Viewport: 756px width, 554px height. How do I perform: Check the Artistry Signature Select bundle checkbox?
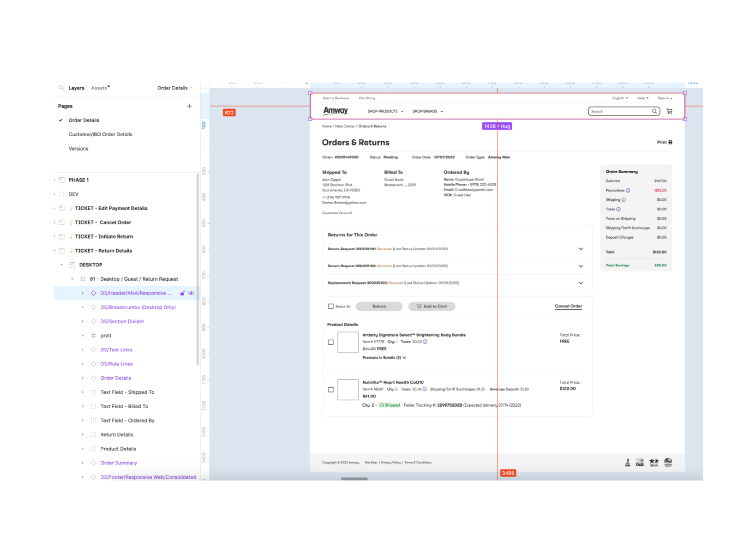point(330,342)
